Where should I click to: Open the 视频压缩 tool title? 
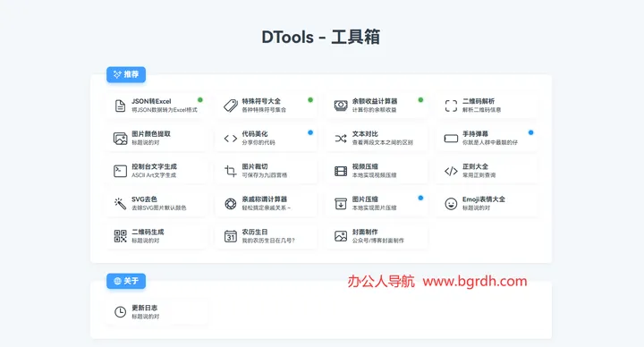365,166
